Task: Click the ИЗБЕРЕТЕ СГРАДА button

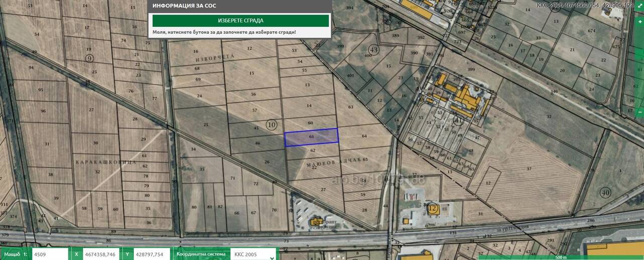Action: pyautogui.click(x=240, y=21)
